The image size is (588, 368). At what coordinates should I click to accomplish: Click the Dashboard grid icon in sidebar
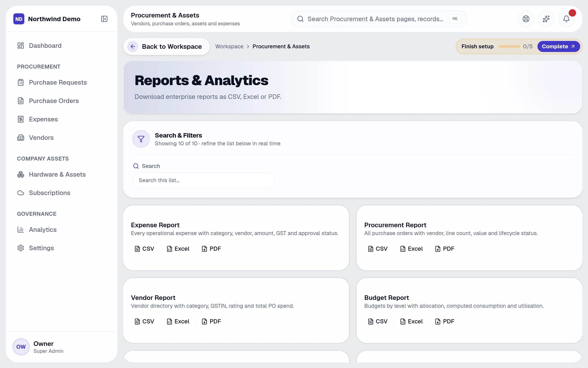click(21, 46)
